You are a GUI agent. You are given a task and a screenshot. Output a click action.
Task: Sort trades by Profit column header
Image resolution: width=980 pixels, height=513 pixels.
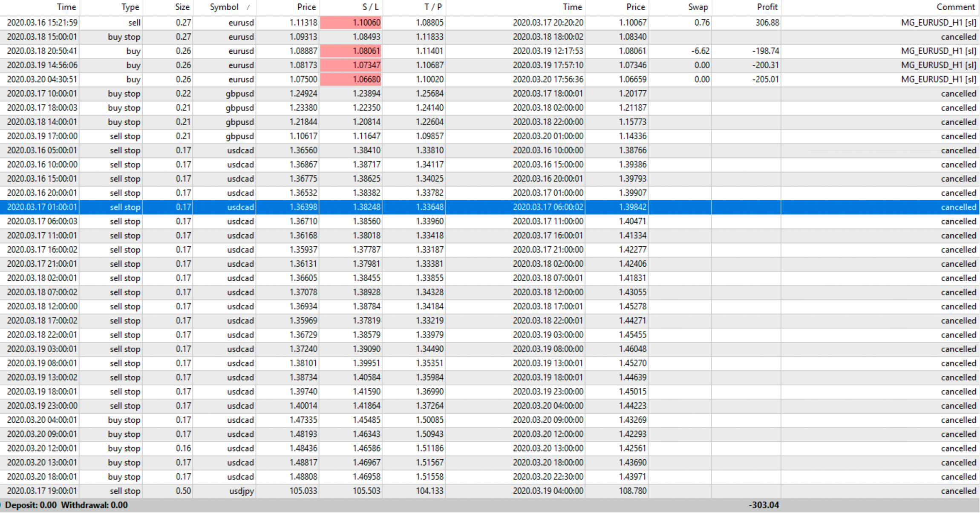pos(767,7)
